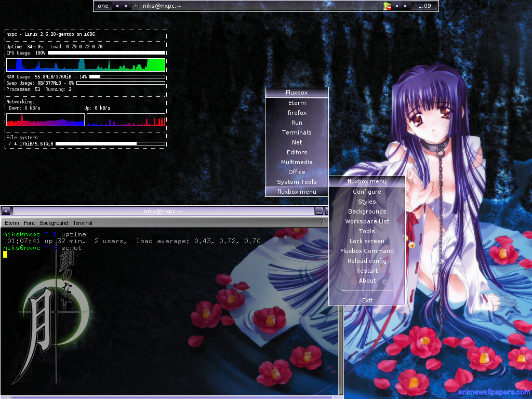Click 'Up: 0 kB/s' networking text
The height and width of the screenshot is (399, 532).
click(x=97, y=108)
